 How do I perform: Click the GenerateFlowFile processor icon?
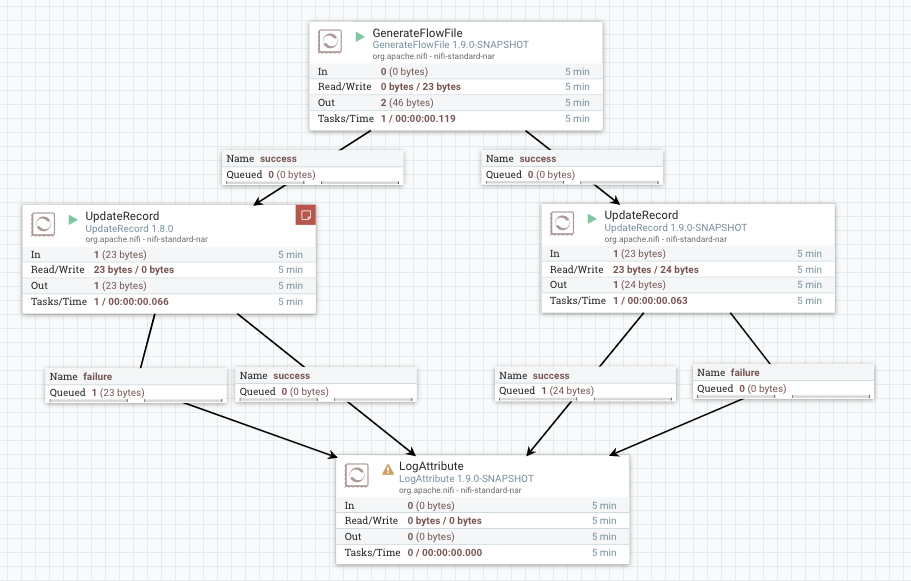pos(329,41)
